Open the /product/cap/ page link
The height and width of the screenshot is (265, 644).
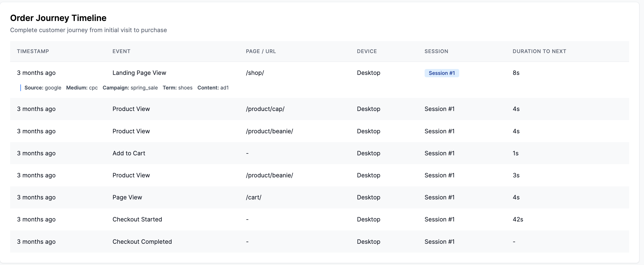[x=265, y=109]
